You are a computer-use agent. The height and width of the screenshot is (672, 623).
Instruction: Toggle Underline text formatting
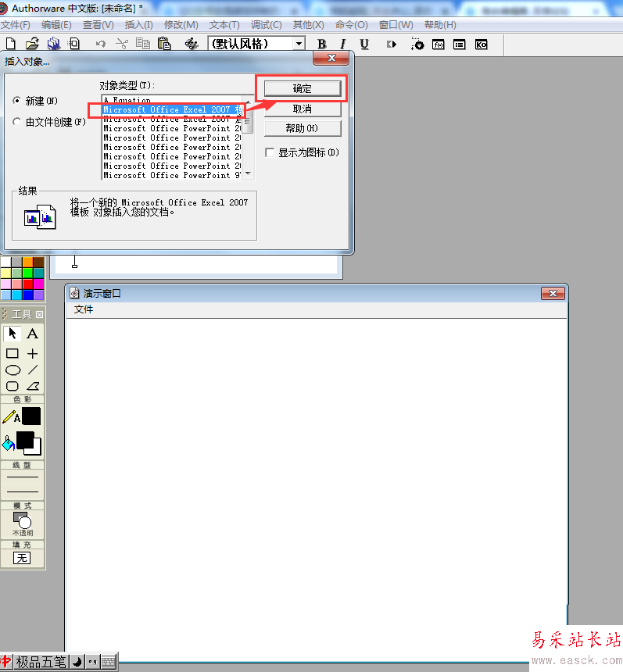pos(364,44)
